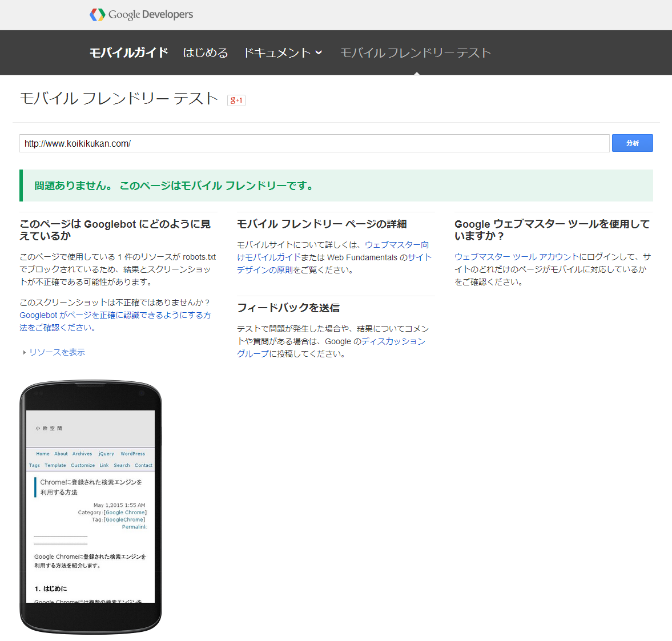Screen dimensions: 672x641
Task: Click the 問題ありません result banner text
Action: tap(174, 186)
